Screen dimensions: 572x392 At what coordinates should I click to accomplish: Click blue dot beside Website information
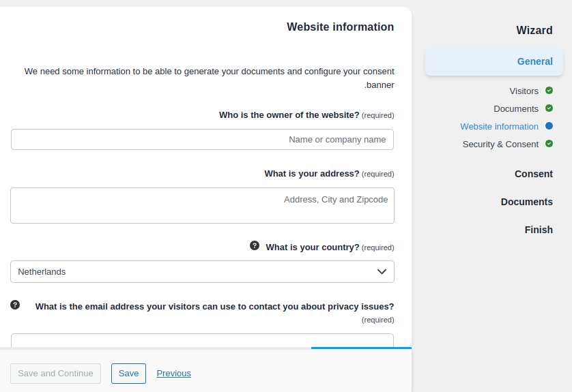tap(549, 126)
